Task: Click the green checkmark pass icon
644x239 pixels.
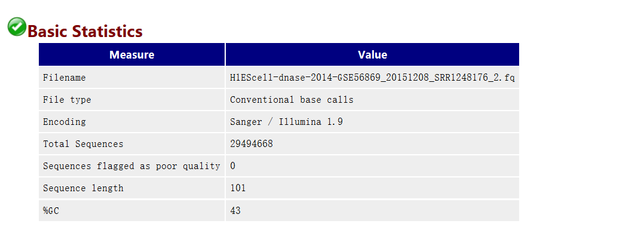Action: click(17, 27)
